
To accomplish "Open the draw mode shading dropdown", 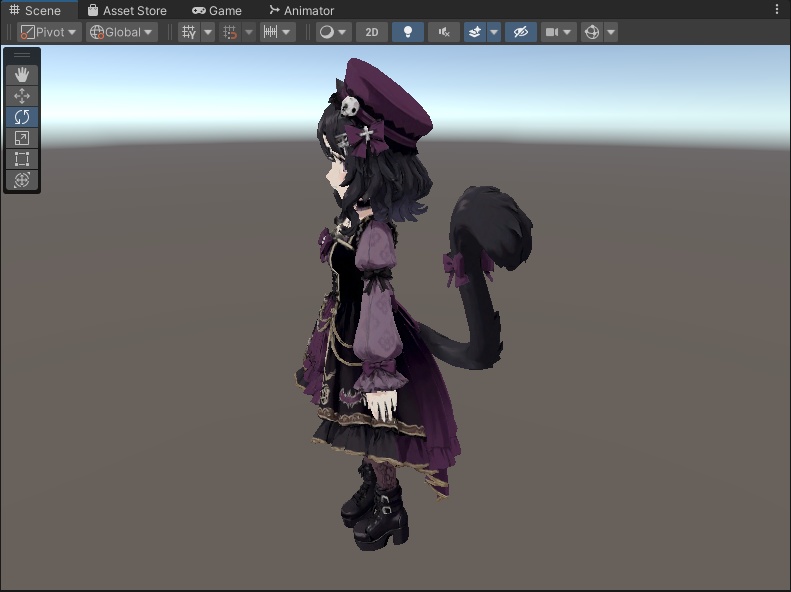I will tap(333, 32).
